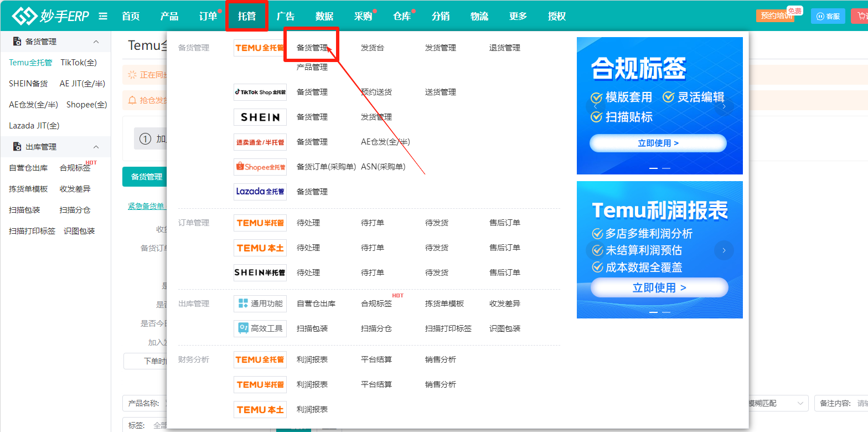Open 产品管理 under TEMU全托管
The image size is (868, 432).
[x=312, y=68]
